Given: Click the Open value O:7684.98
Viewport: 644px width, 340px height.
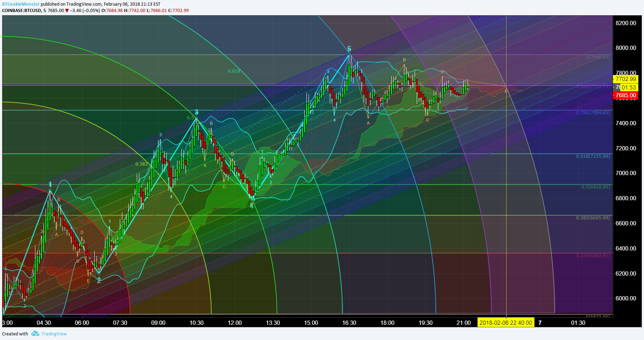Looking at the screenshot, I should click(112, 11).
